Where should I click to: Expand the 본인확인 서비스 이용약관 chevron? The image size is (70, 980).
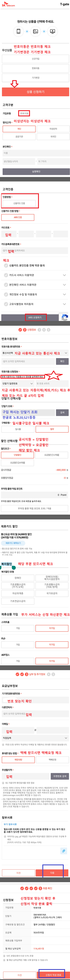[x=64, y=285]
